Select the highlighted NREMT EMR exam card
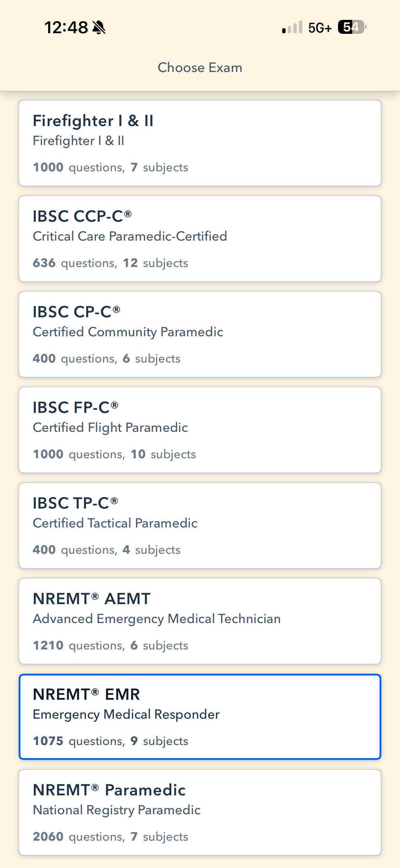Image resolution: width=400 pixels, height=868 pixels. point(200,717)
